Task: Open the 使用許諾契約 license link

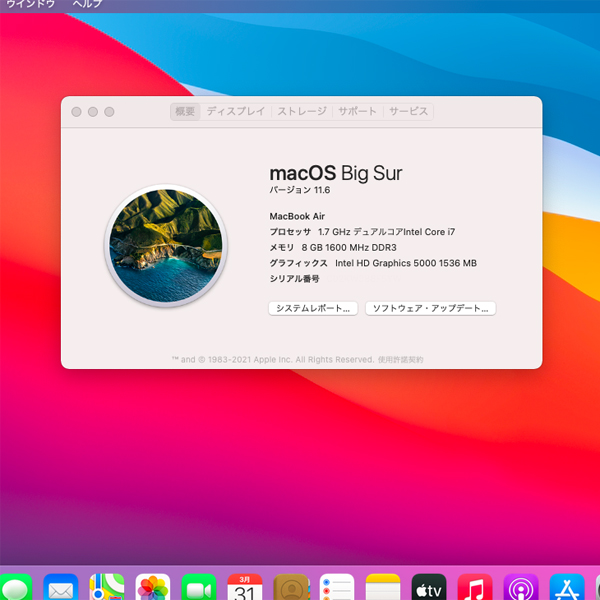Action: click(401, 359)
